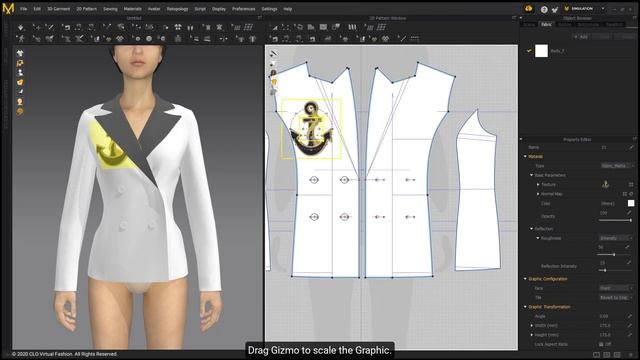
Task: Open the Help menu
Action: point(288,9)
